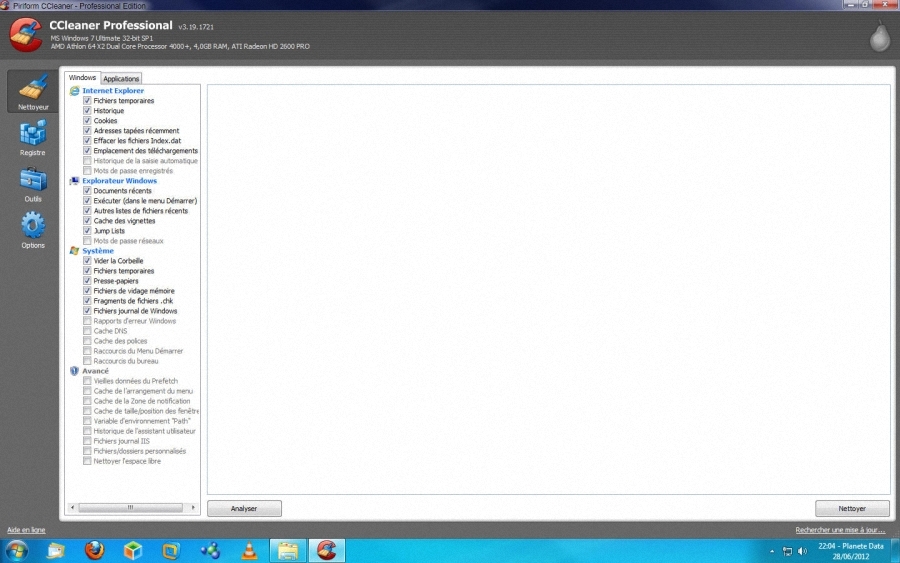Check Vieilles données du Prefetch
This screenshot has height=563, width=900.
point(87,381)
